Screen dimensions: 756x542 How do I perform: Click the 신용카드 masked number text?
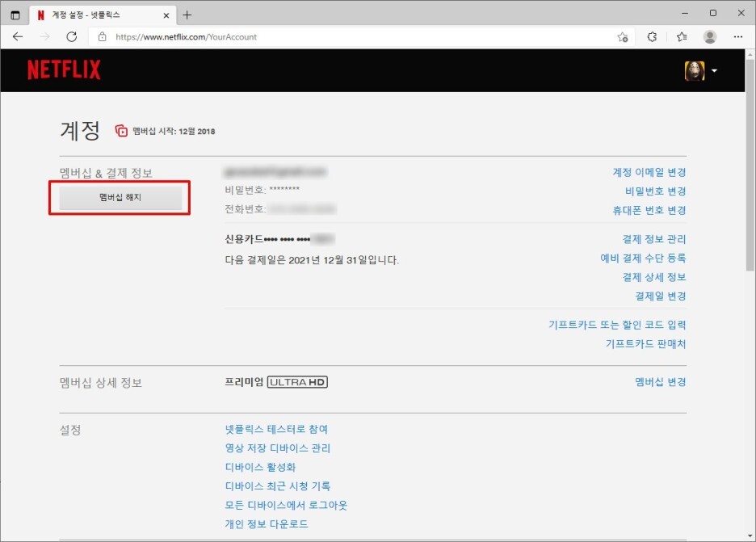[x=279, y=239]
